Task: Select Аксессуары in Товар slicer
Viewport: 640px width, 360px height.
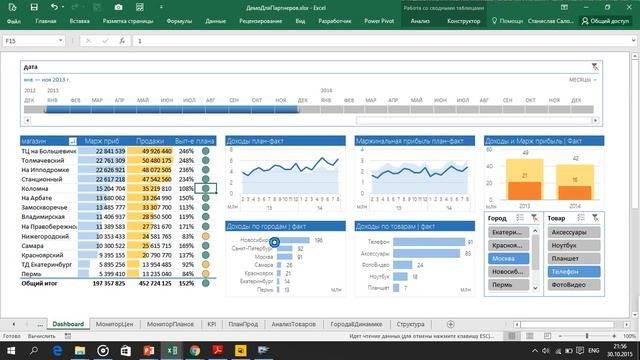Action: point(574,232)
